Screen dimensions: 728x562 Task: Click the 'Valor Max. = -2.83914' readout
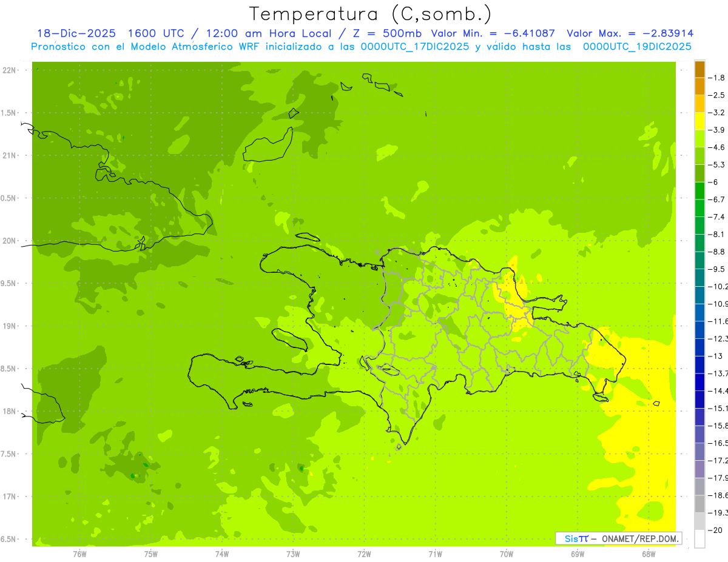click(x=630, y=34)
